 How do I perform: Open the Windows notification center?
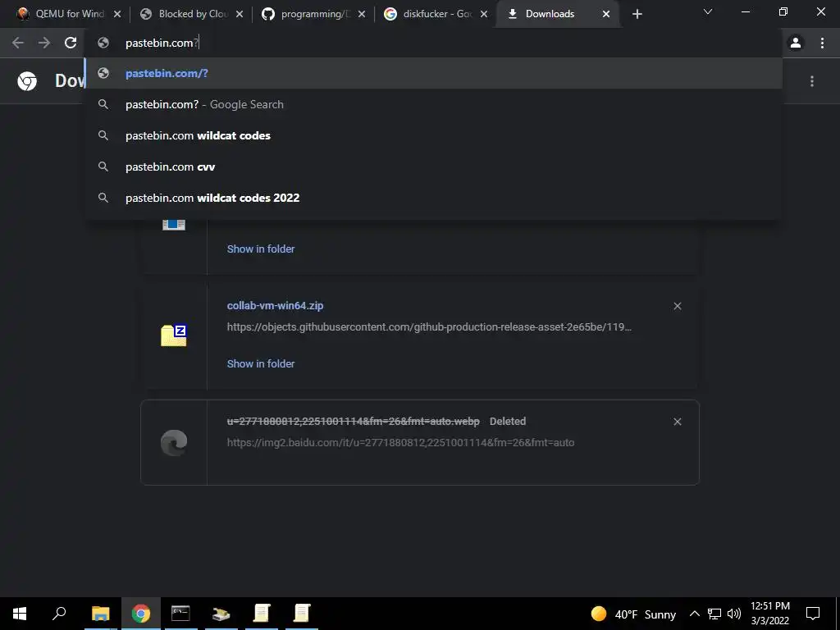813,614
